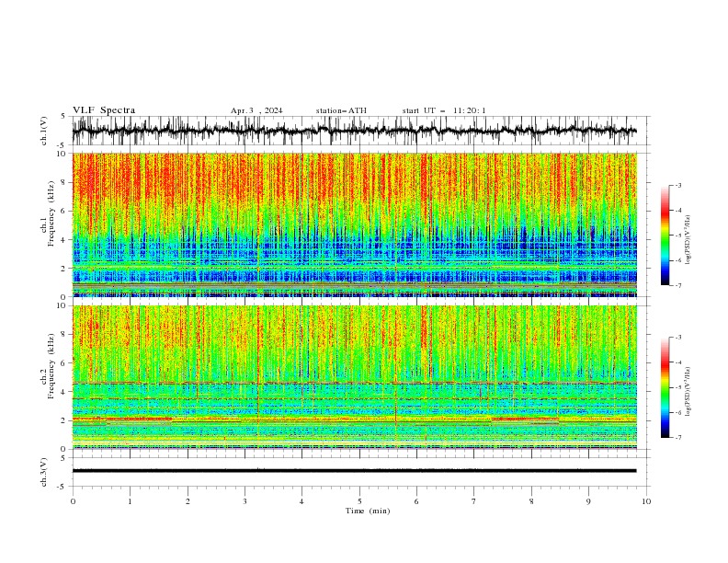Click the "-3" tick on upper colorbar

pyautogui.click(x=678, y=185)
